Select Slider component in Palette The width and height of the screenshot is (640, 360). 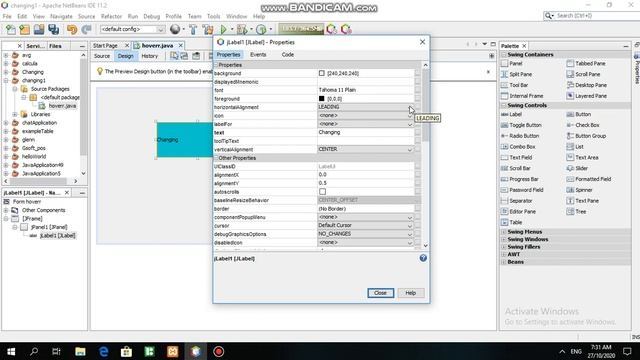[x=578, y=168]
